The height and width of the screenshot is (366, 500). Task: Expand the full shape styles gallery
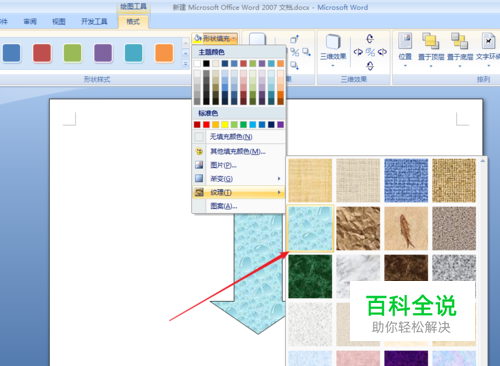(186, 64)
